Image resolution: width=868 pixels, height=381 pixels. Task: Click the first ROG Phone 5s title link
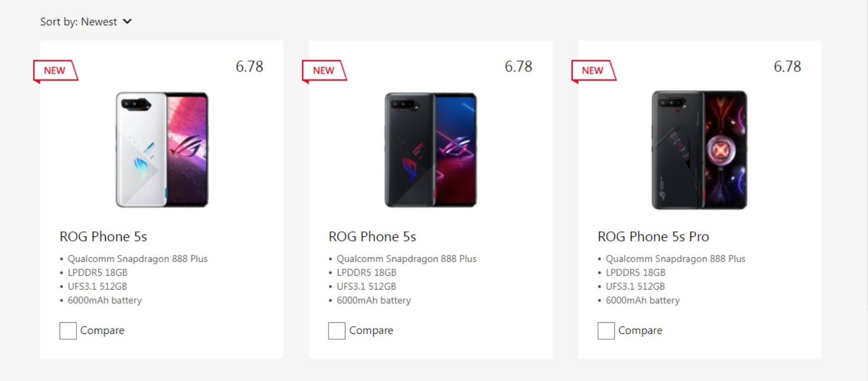click(103, 236)
